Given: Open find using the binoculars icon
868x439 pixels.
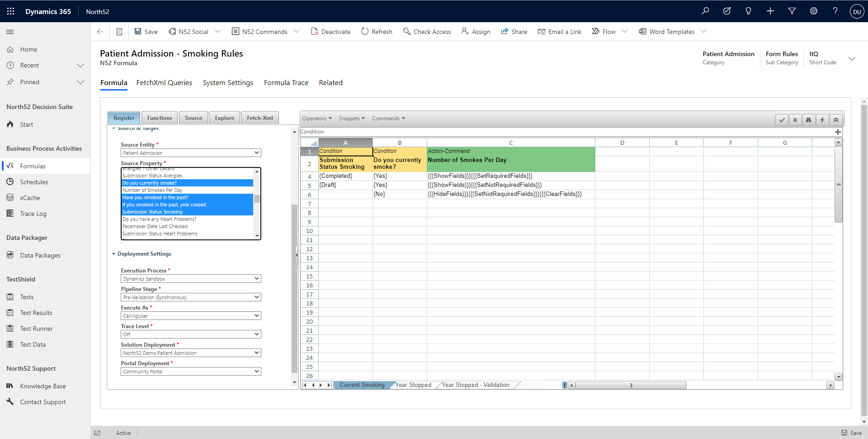Looking at the screenshot, I should (x=808, y=119).
